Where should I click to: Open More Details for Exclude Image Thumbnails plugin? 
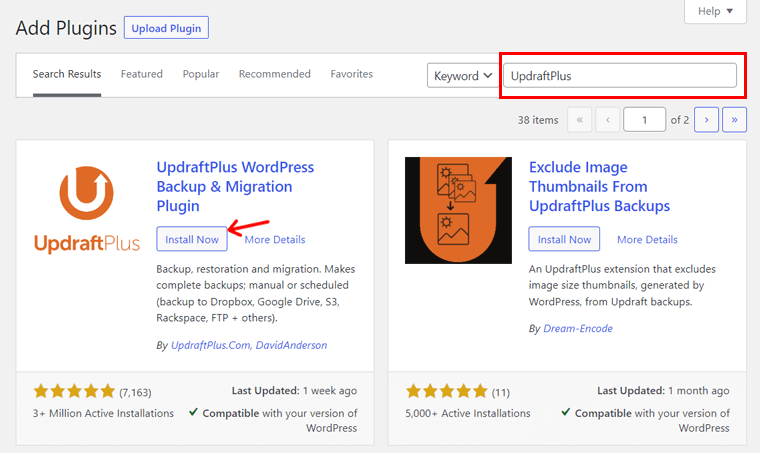(647, 239)
